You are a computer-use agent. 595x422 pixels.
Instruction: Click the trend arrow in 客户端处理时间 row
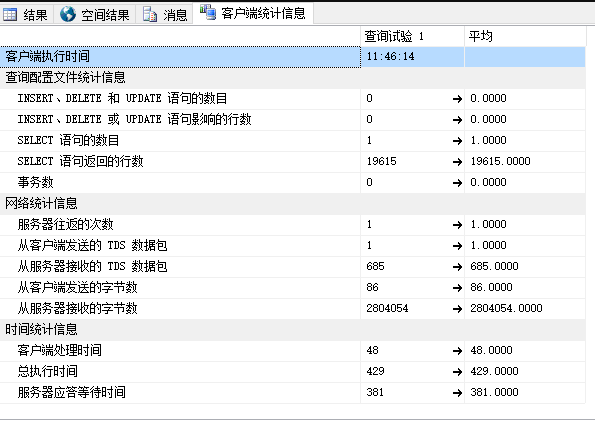pyautogui.click(x=457, y=351)
